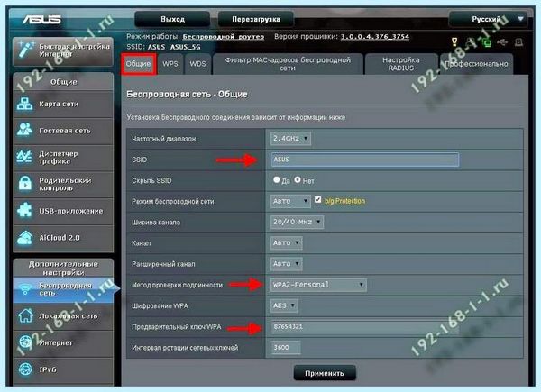Toggle the b/g Protection checkbox
Image resolution: width=541 pixels, height=392 pixels.
pos(317,200)
